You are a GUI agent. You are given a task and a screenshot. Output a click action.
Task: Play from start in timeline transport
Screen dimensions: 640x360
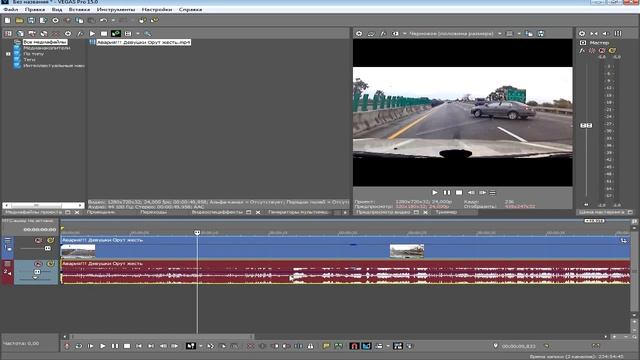click(91, 346)
